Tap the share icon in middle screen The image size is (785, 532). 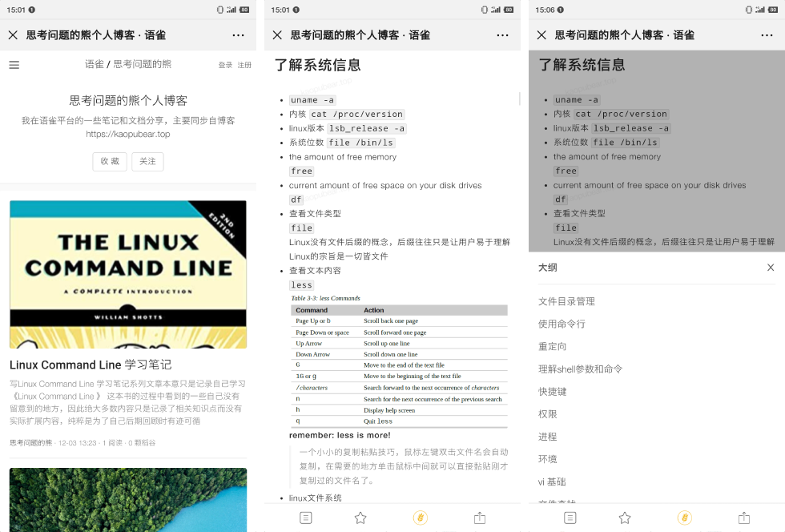[x=480, y=518]
